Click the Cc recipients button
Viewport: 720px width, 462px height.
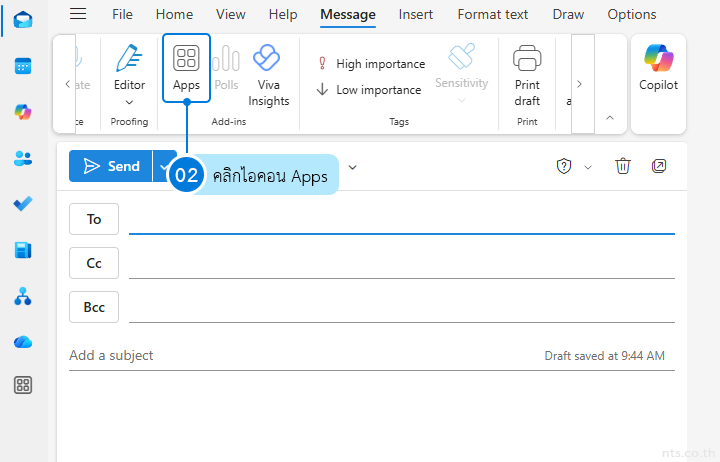pos(94,263)
